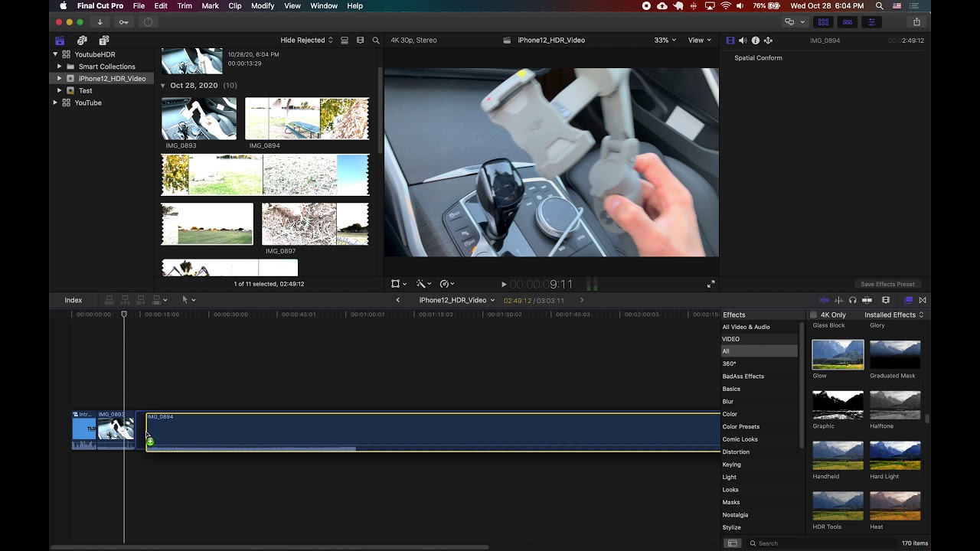This screenshot has height=551, width=980.
Task: Toggle the browser and library panel
Action: 824,22
